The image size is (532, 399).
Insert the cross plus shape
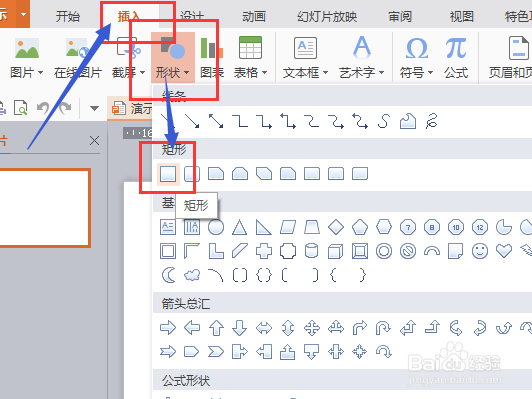click(x=264, y=251)
